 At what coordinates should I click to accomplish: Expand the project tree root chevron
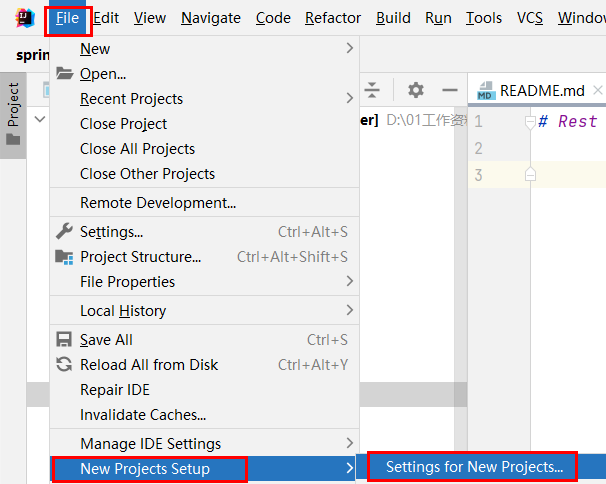pyautogui.click(x=40, y=119)
